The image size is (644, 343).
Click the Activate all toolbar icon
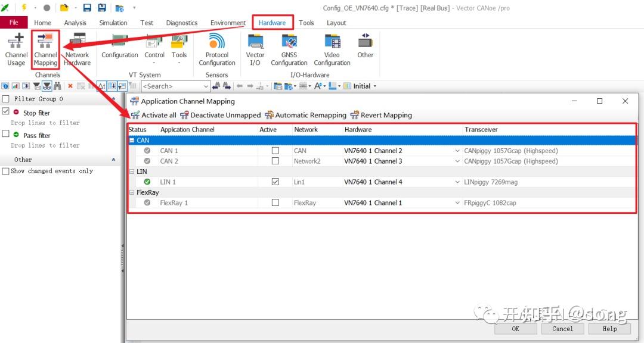(x=154, y=116)
